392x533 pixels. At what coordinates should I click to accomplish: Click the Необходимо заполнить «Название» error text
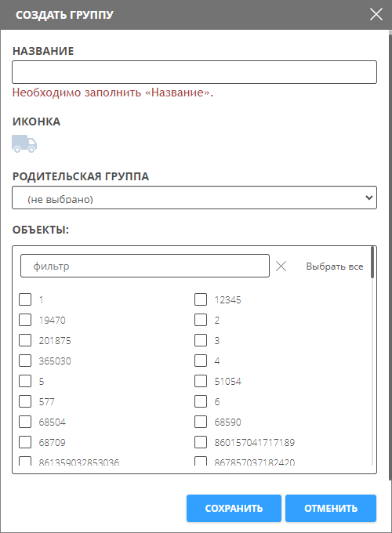tap(113, 92)
